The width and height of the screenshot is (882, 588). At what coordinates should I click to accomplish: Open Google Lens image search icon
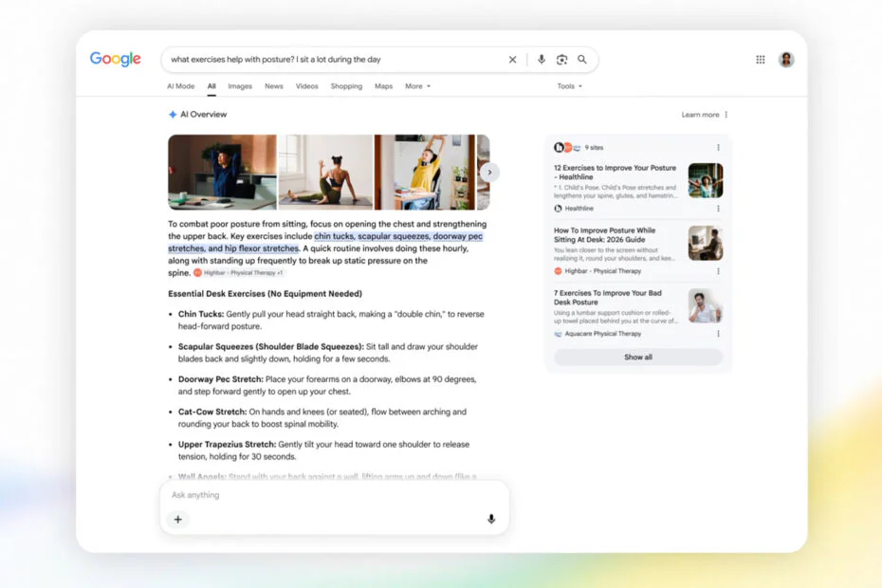coord(561,60)
